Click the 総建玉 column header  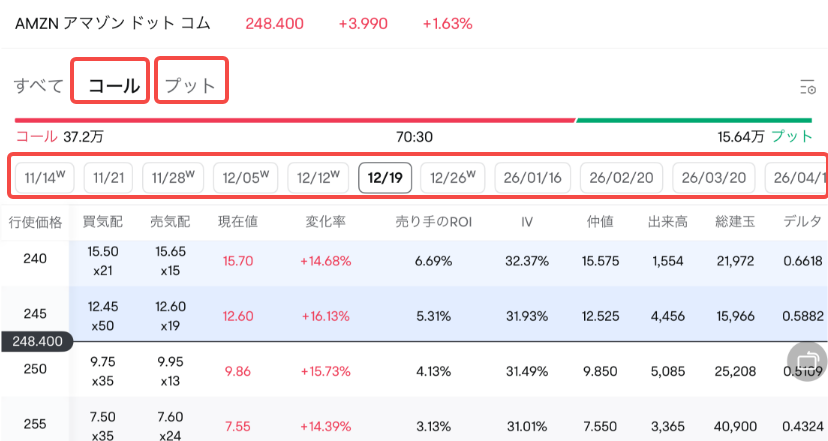pos(735,222)
